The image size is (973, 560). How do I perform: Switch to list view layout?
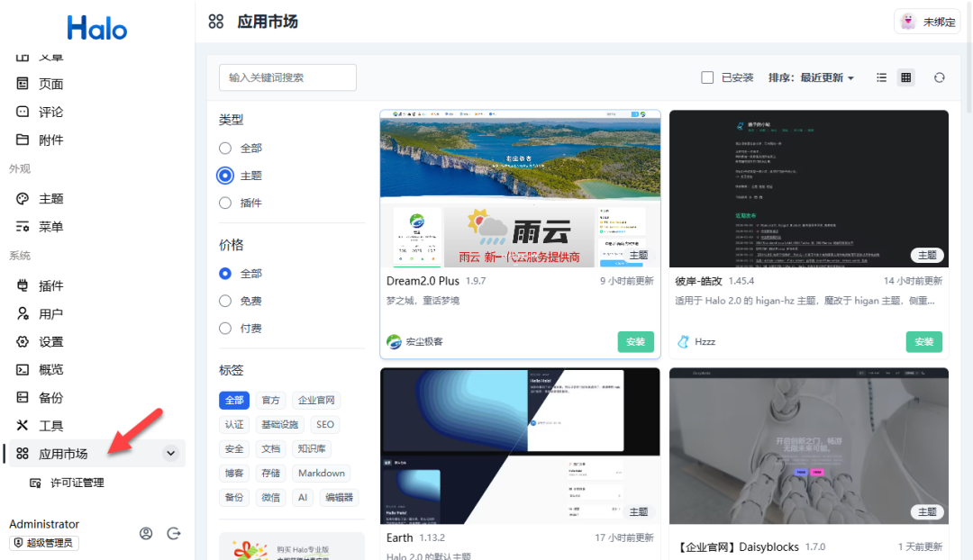click(x=881, y=77)
